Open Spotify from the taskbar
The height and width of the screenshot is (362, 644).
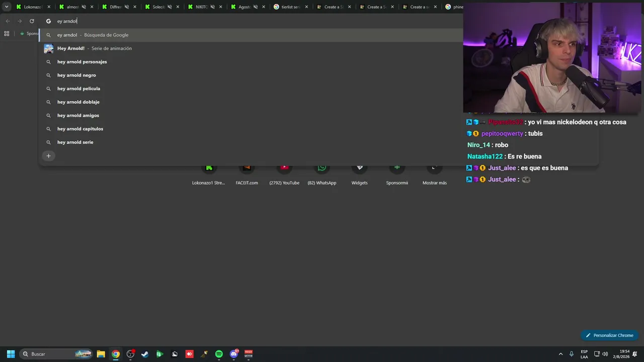pos(219,354)
